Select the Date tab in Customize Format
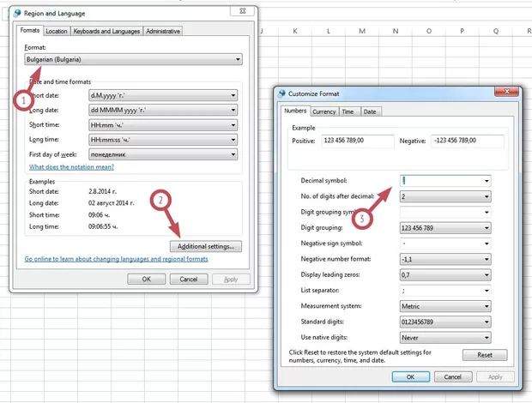Viewport: 532px width, 403px height. click(370, 111)
